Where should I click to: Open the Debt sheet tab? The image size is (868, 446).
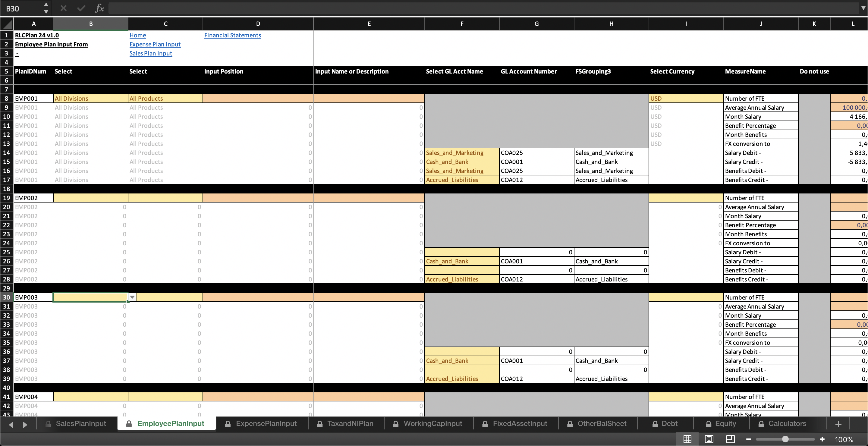(665, 424)
